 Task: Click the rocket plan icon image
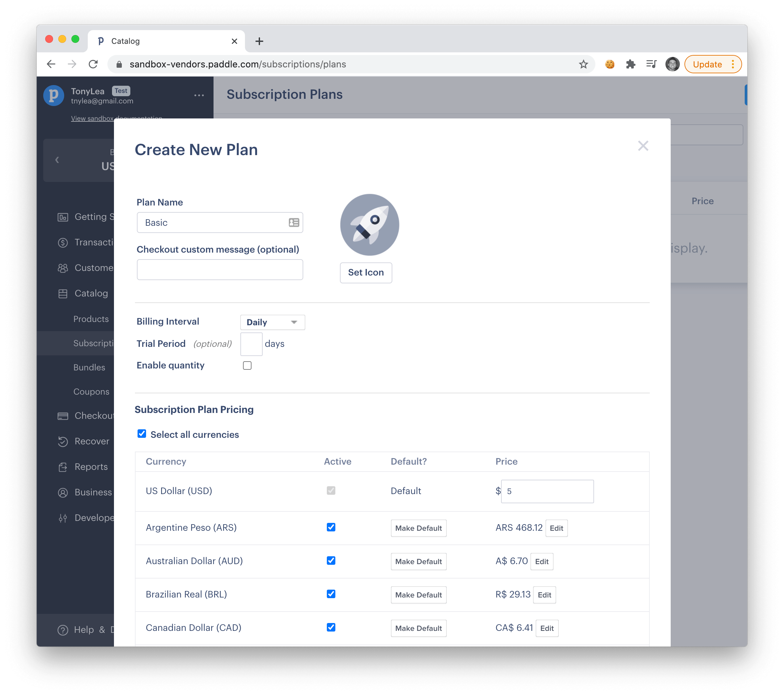coord(369,225)
